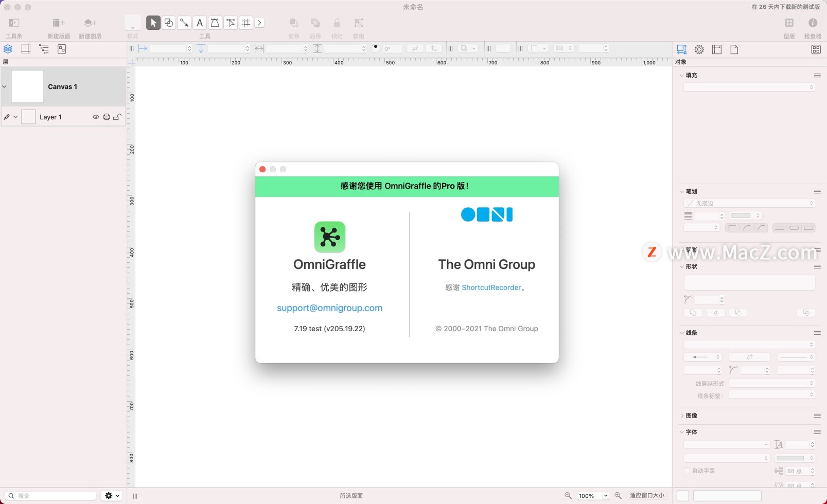Viewport: 827px width, 504px height.
Task: Toggle the Layer 1 lock
Action: 117,117
